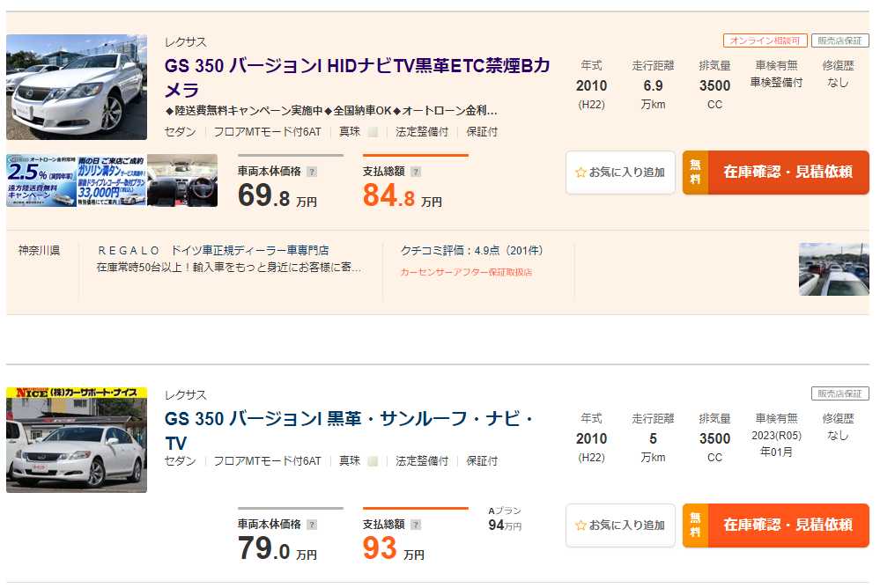Click the 無料 badge on first quote button

point(695,173)
